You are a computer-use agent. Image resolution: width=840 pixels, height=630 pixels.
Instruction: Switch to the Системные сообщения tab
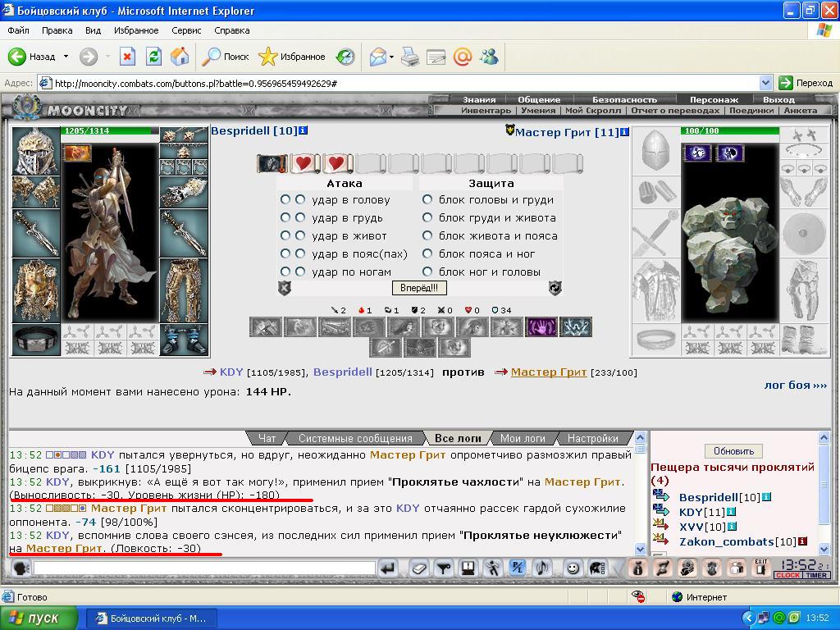(x=355, y=438)
